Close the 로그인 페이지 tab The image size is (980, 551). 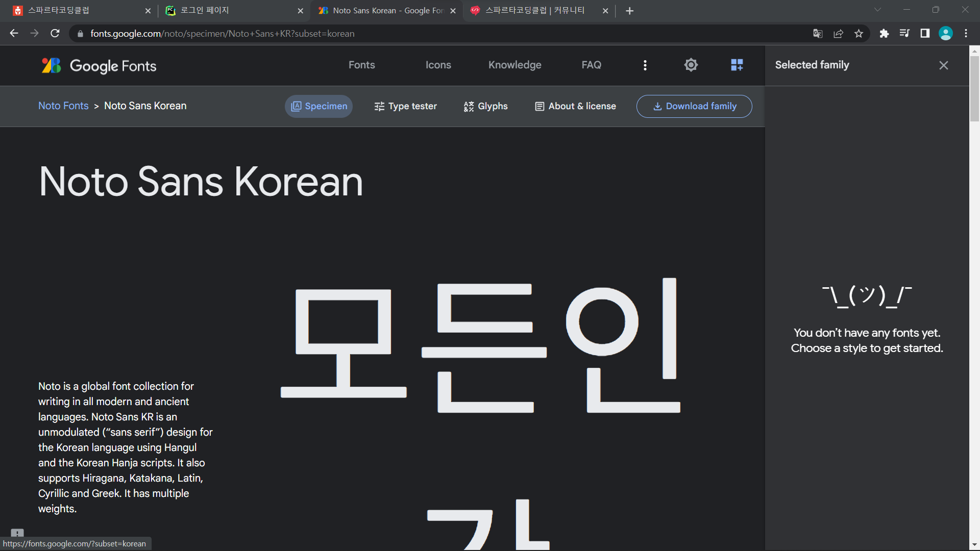pyautogui.click(x=300, y=11)
